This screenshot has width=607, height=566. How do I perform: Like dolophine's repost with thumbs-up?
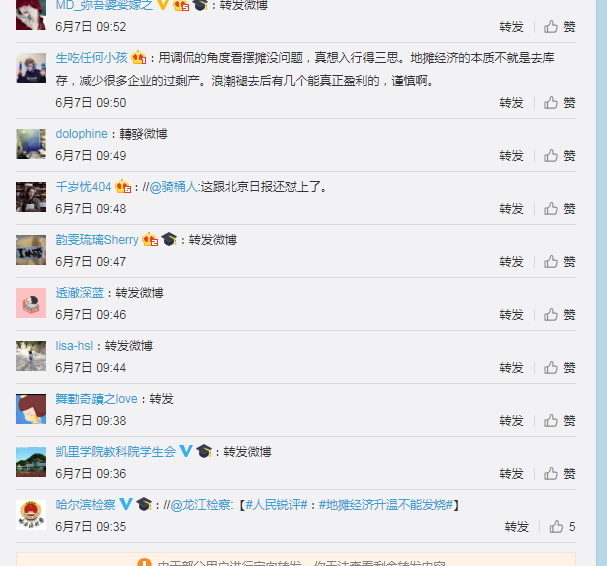(559, 156)
